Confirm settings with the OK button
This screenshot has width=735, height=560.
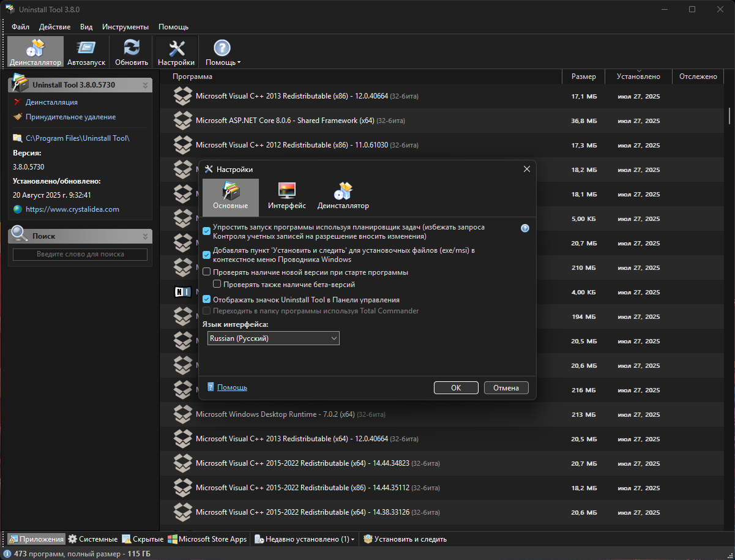(456, 387)
